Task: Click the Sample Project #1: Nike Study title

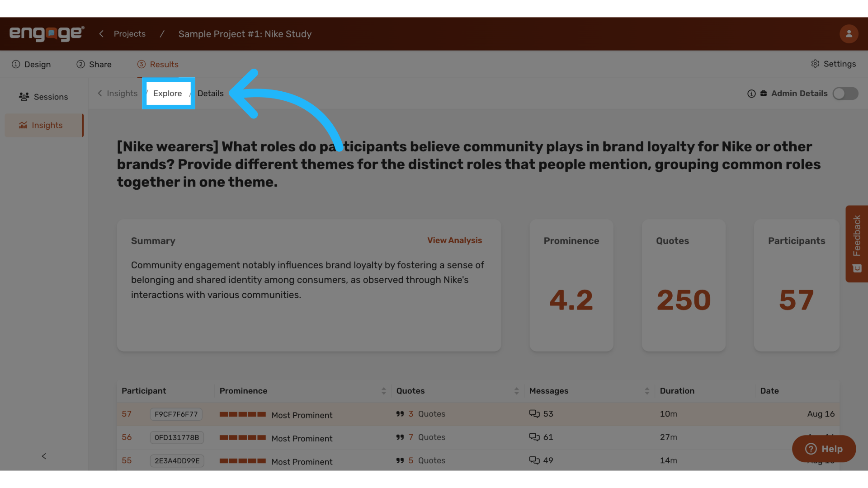Action: pos(245,34)
